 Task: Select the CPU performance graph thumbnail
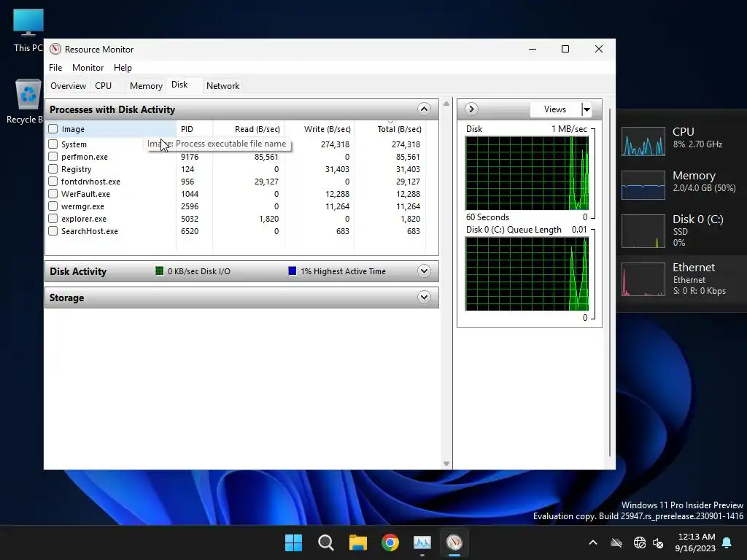point(643,141)
